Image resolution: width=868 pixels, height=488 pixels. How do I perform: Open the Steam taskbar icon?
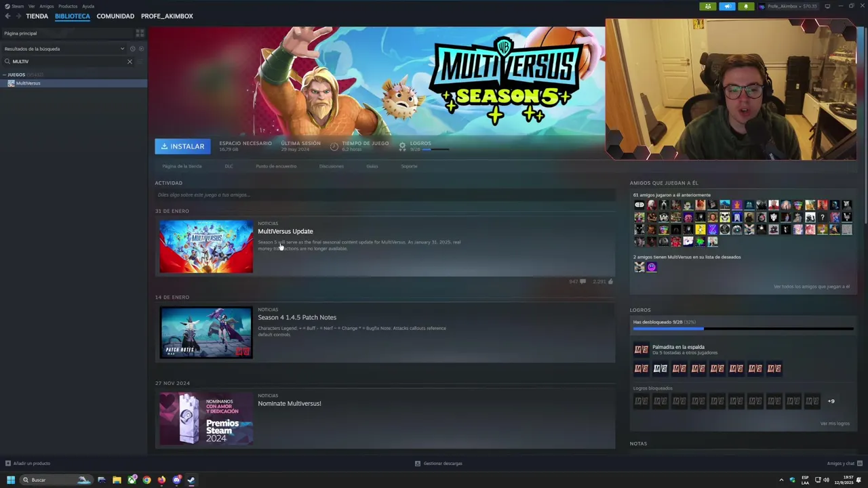pos(191,480)
